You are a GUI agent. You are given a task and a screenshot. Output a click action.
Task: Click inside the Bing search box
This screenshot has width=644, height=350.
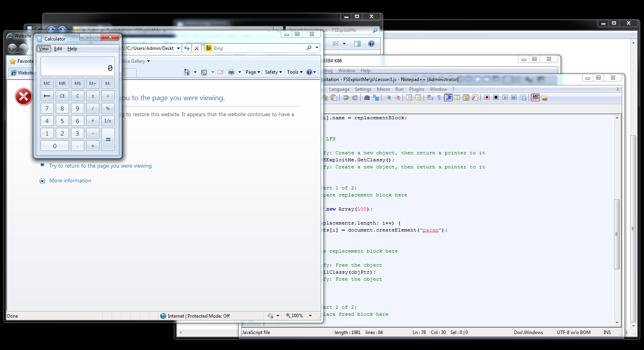[x=257, y=48]
